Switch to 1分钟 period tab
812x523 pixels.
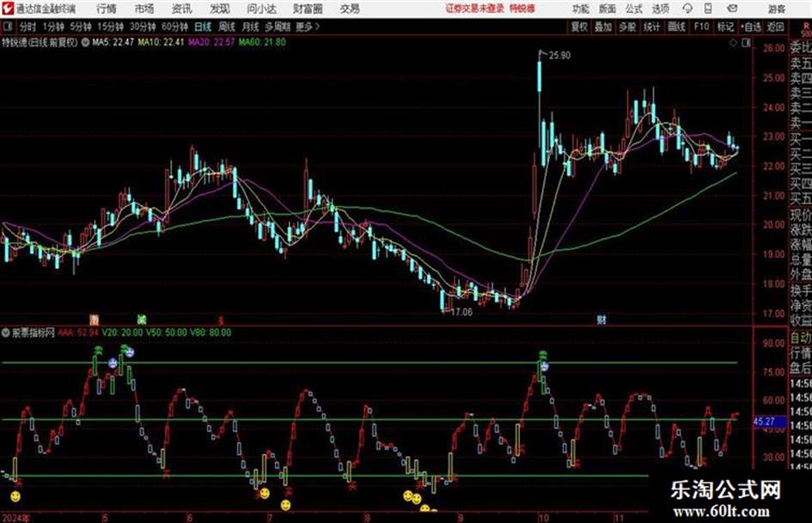tap(52, 27)
